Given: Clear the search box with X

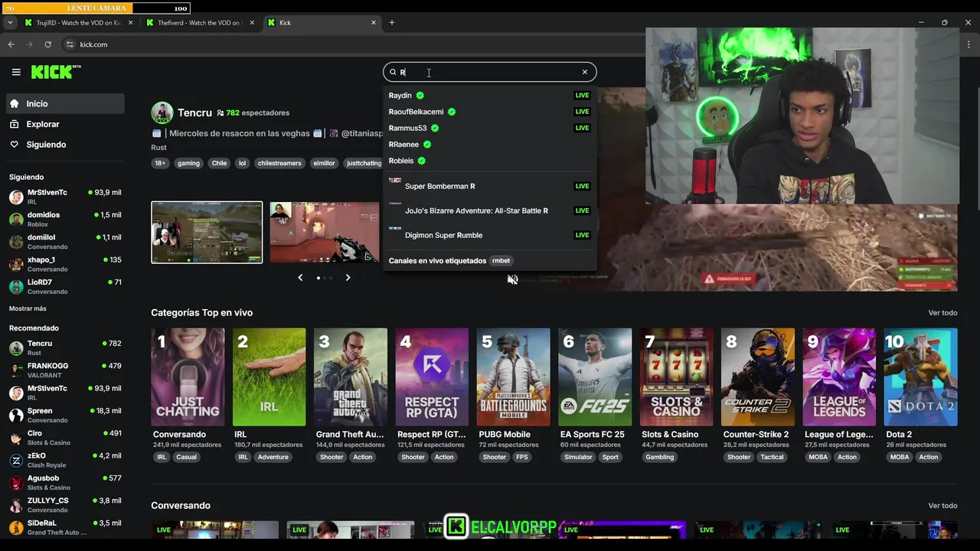Looking at the screenshot, I should (x=585, y=72).
